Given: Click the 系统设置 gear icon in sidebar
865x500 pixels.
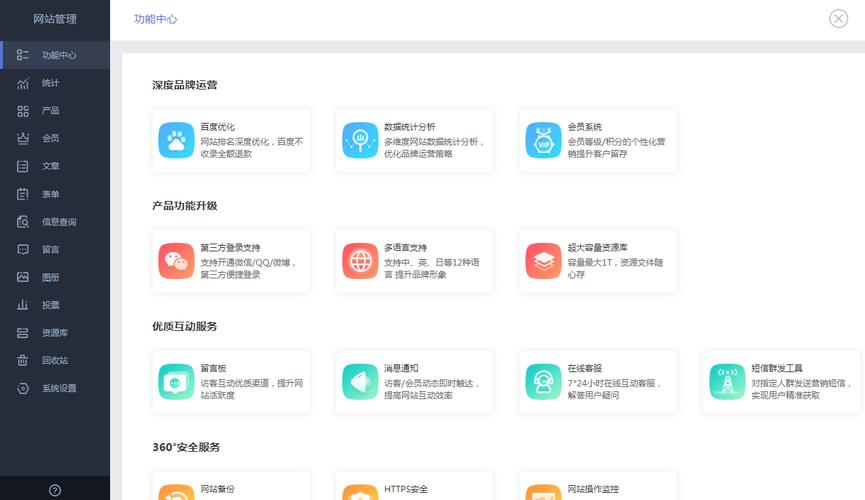Looking at the screenshot, I should click(23, 388).
